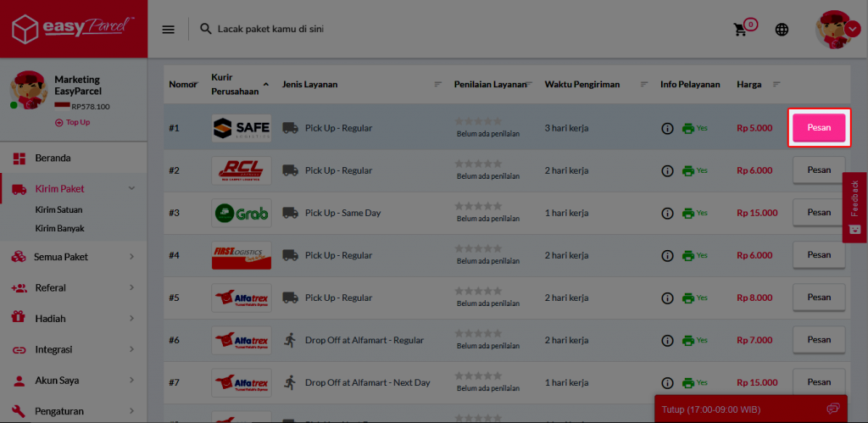Click the chat icon in Tutup bar
This screenshot has width=868, height=423.
pos(832,409)
